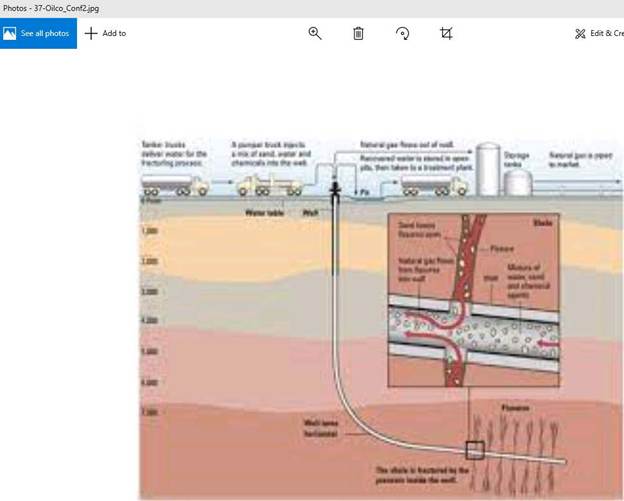
Task: Click the tanker truck in the photo
Action: pos(174,184)
